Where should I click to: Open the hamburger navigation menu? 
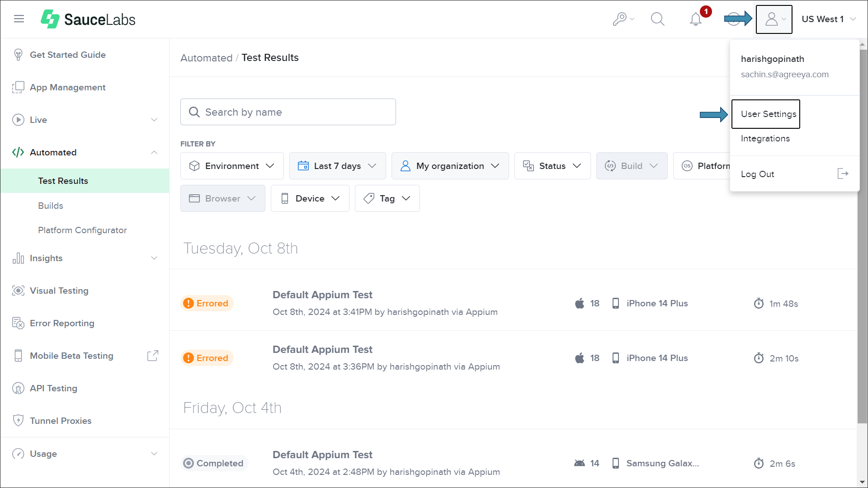[x=19, y=19]
